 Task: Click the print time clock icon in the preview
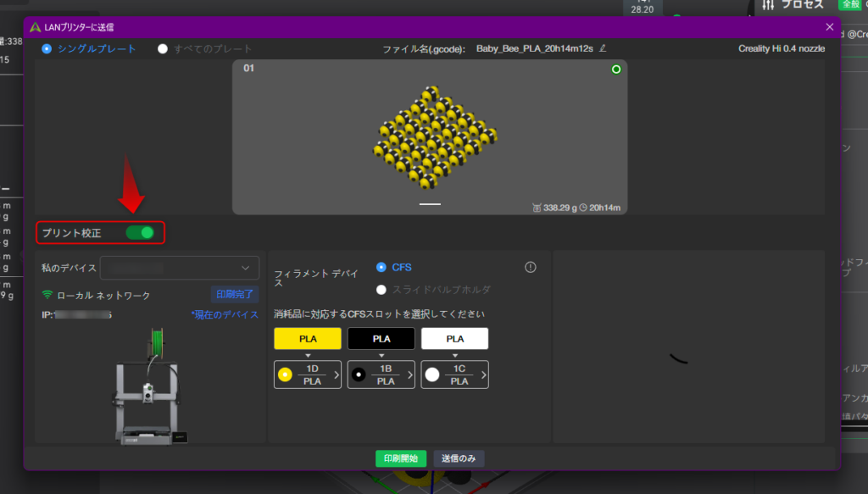click(584, 208)
